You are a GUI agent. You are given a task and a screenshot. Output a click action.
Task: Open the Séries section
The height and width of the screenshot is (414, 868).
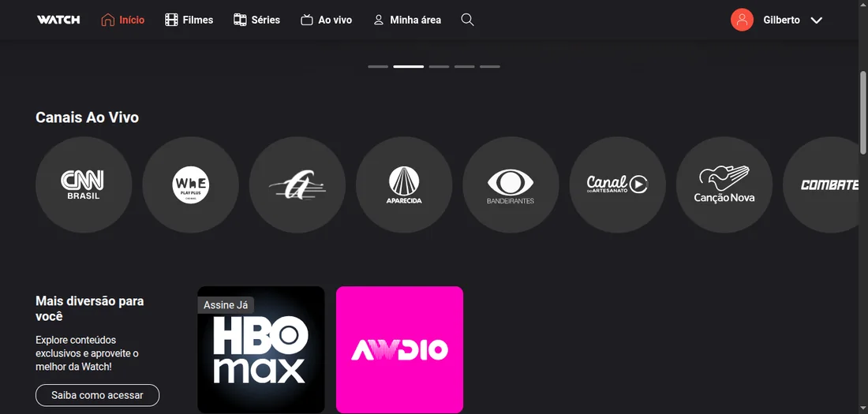(x=256, y=20)
